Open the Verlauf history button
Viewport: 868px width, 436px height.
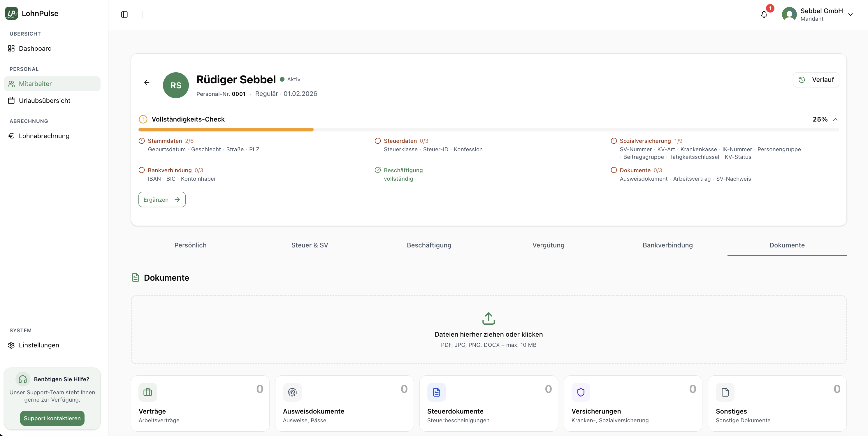[816, 80]
